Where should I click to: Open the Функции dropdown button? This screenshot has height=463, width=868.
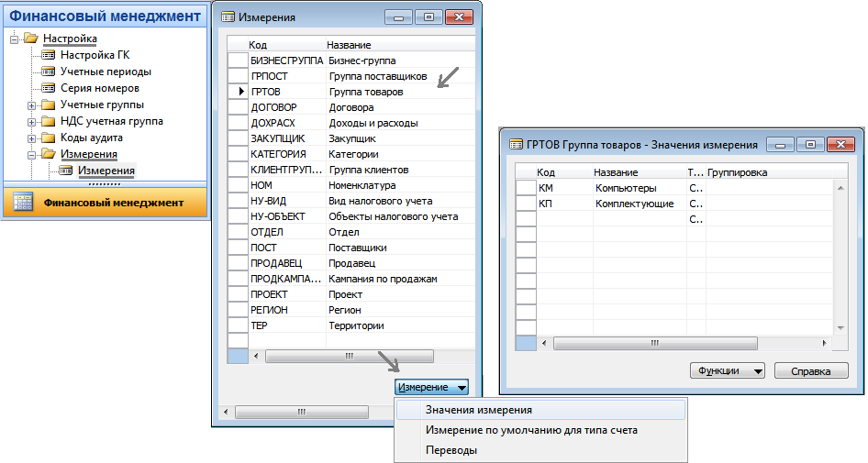(x=728, y=370)
